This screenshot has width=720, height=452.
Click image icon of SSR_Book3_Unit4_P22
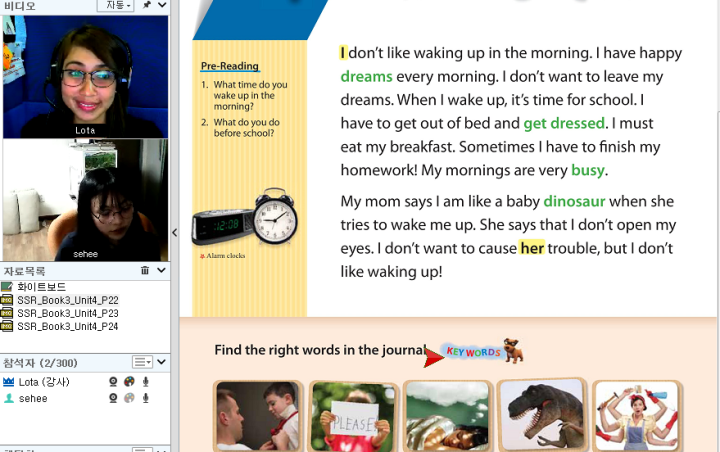point(7,300)
